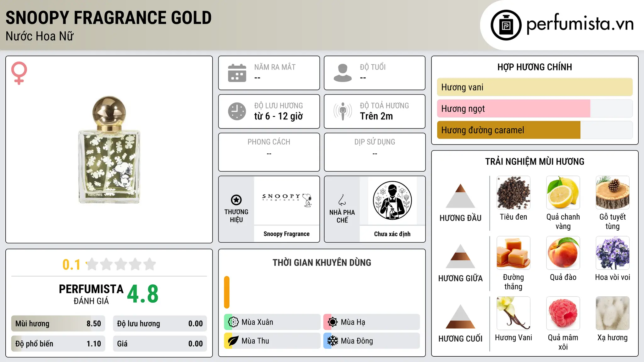Click the Độ lưu hương 0.00 score bar

160,323
